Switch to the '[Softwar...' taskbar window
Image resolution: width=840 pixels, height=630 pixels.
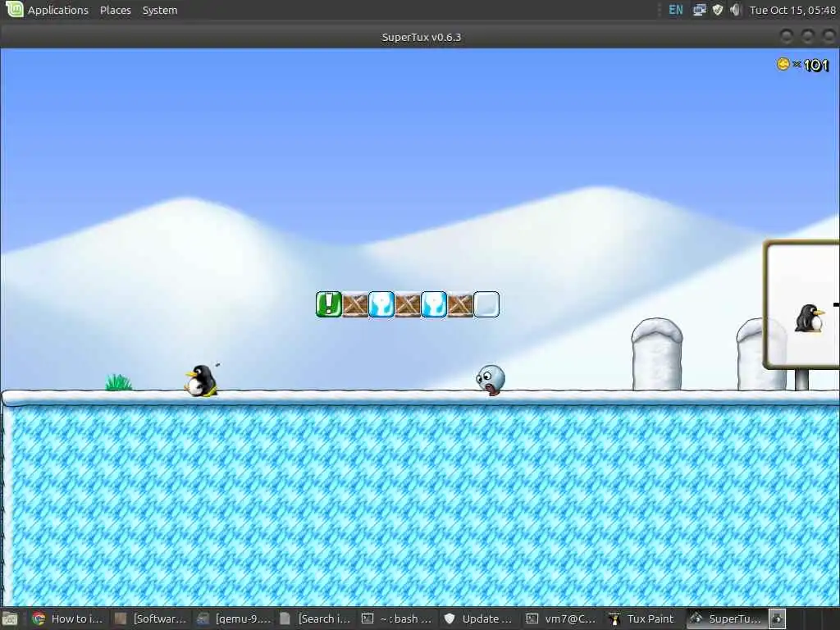pos(153,619)
